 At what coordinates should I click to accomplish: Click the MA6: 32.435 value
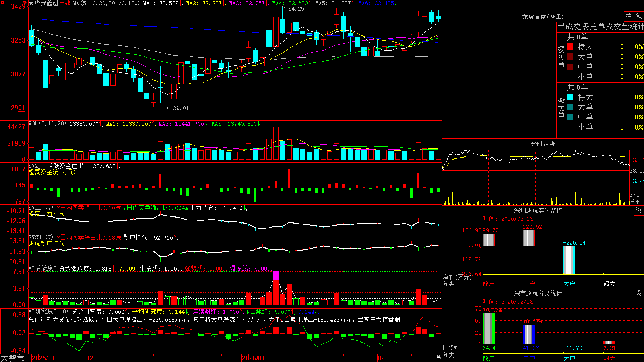click(x=378, y=3)
